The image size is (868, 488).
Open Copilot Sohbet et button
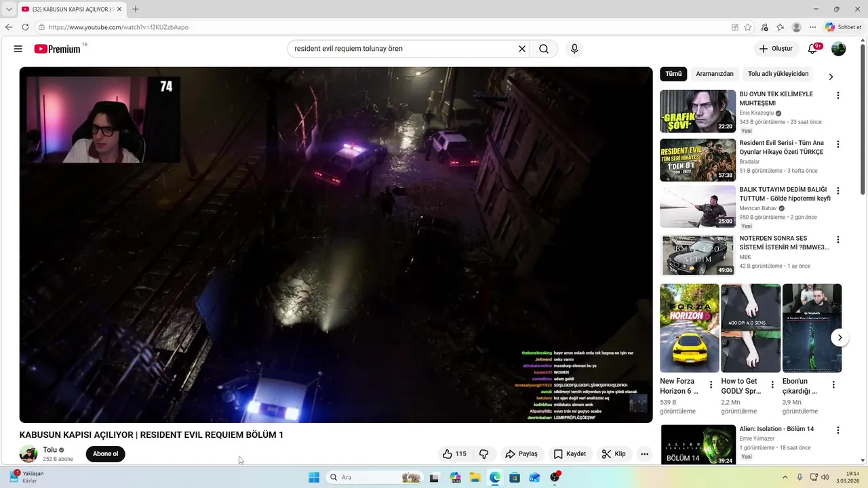tap(844, 27)
